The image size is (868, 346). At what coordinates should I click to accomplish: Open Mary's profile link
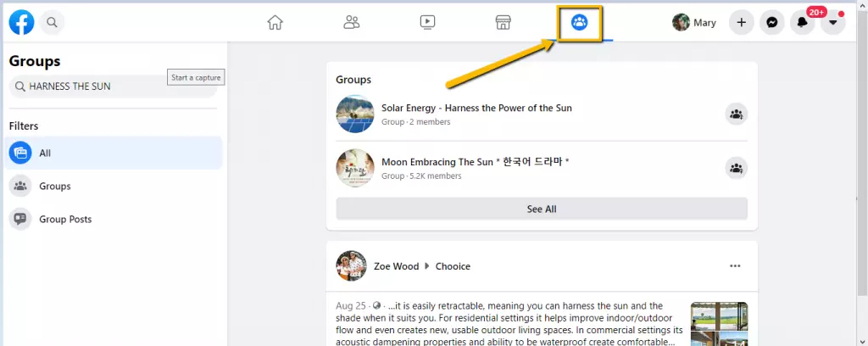(694, 23)
